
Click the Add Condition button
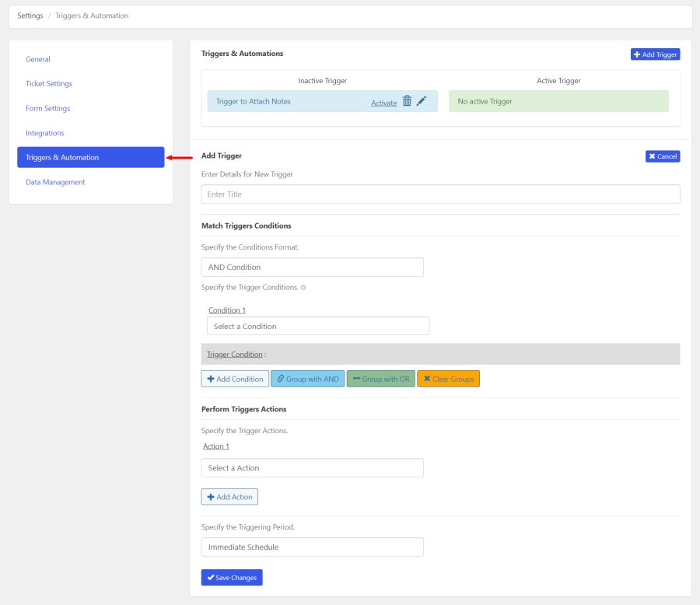(235, 379)
